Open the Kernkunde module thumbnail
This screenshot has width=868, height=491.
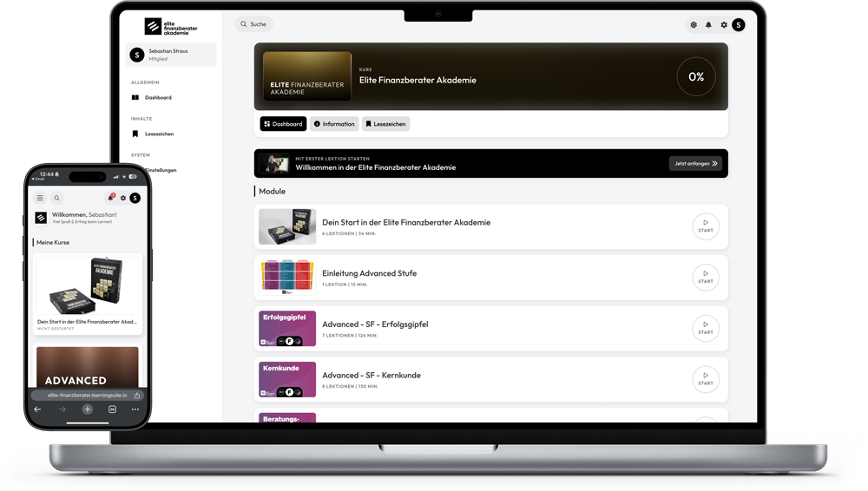coord(287,379)
